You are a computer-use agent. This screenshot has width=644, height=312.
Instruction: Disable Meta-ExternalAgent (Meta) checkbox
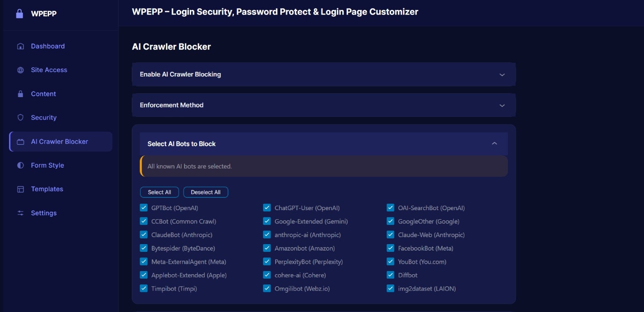[x=144, y=262]
